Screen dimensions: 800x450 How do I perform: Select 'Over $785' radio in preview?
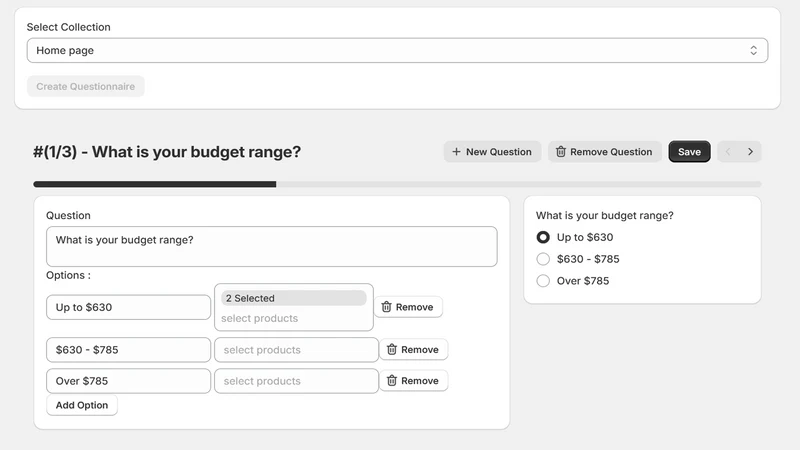[543, 281]
